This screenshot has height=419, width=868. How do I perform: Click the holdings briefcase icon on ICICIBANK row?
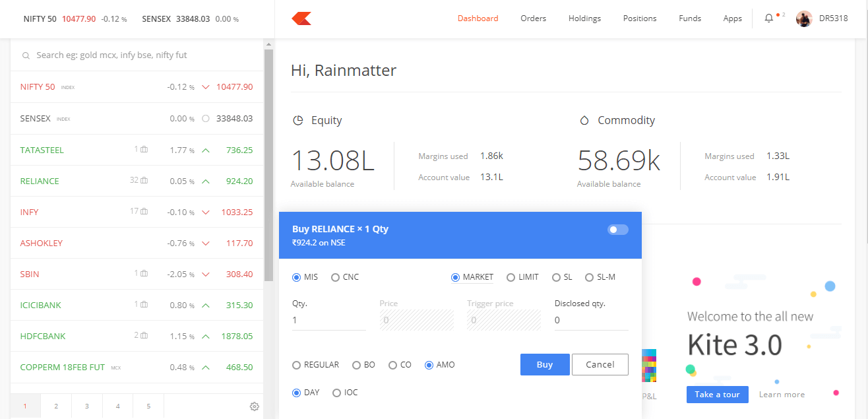click(144, 305)
